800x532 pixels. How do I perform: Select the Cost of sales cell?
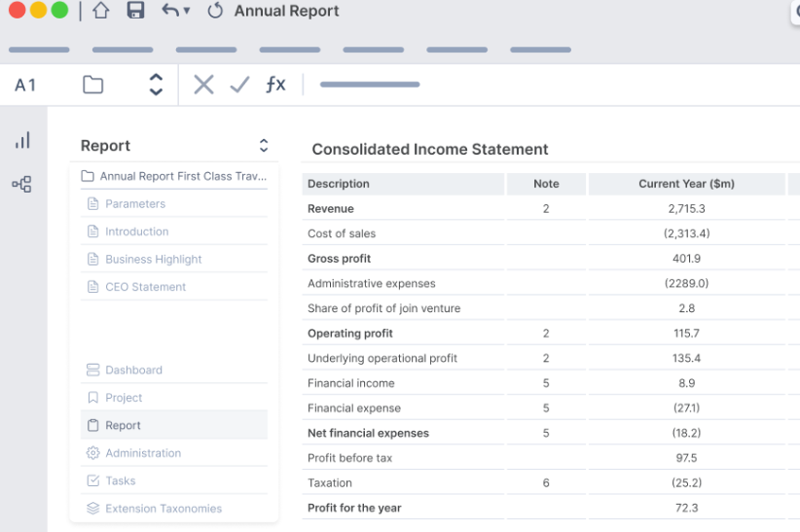click(403, 233)
